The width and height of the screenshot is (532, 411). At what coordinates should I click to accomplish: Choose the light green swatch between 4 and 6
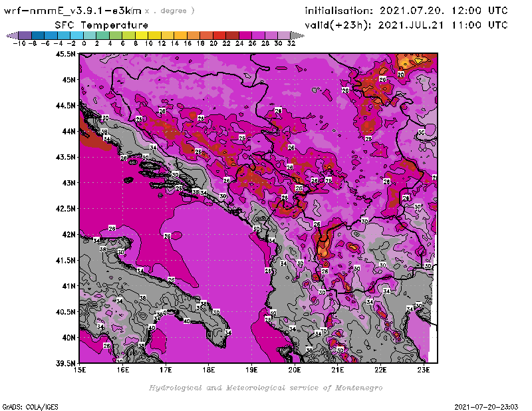tap(116, 35)
